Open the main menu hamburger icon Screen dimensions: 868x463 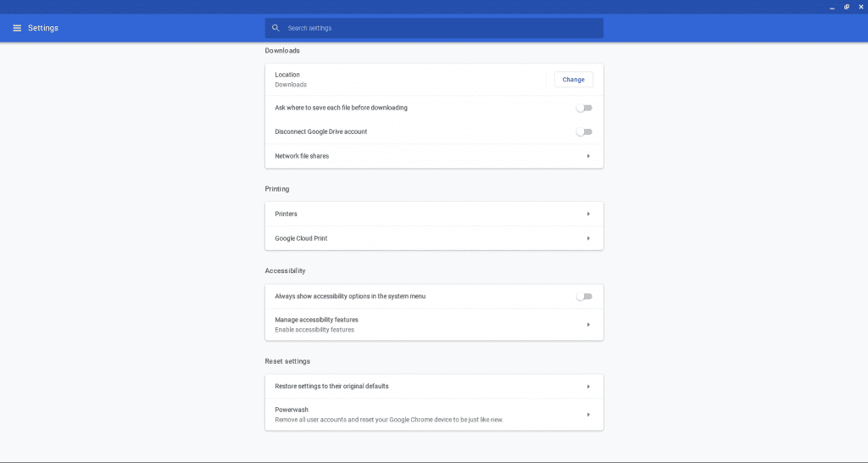click(17, 28)
